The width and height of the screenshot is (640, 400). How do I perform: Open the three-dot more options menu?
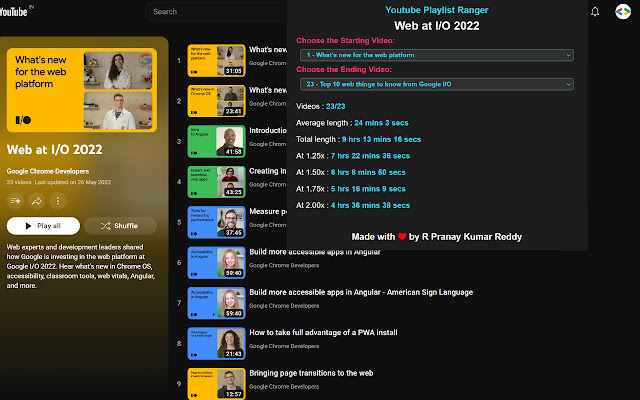point(58,201)
